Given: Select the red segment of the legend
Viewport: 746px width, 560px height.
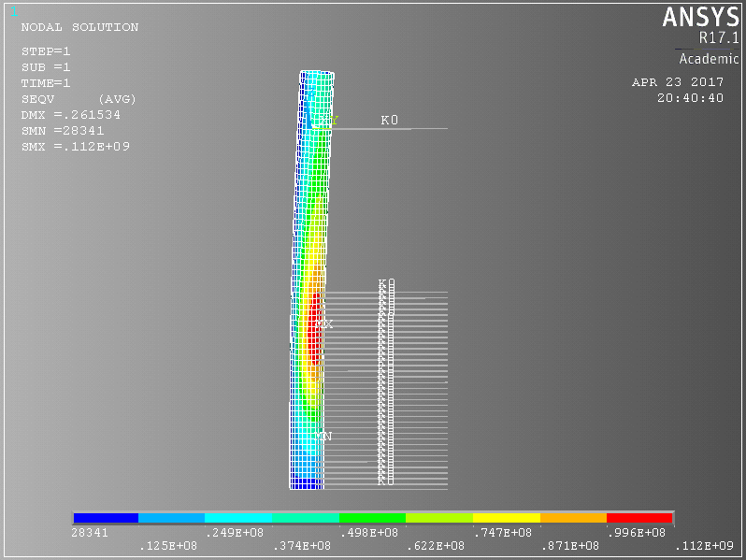Looking at the screenshot, I should pyautogui.click(x=639, y=518).
